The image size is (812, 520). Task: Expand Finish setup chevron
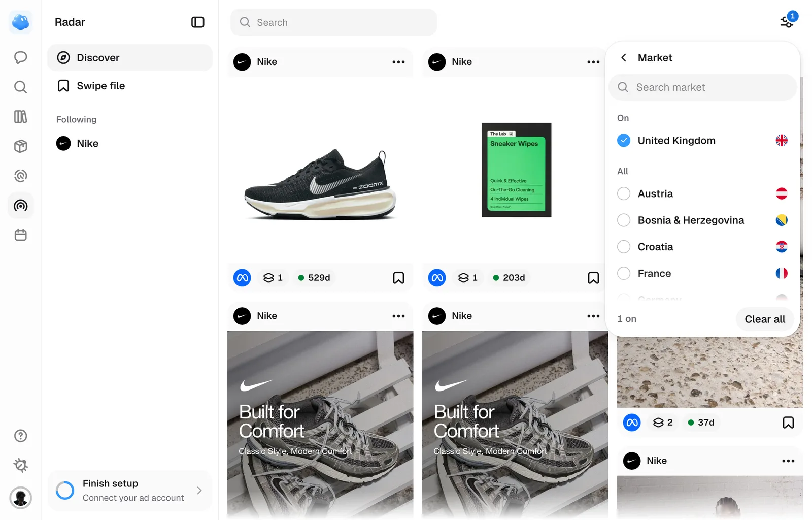pyautogui.click(x=199, y=491)
